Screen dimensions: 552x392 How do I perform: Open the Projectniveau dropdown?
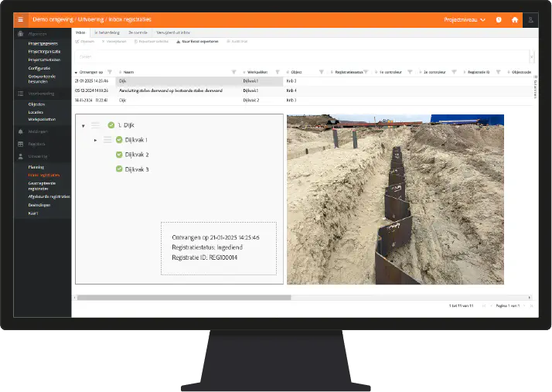click(465, 19)
